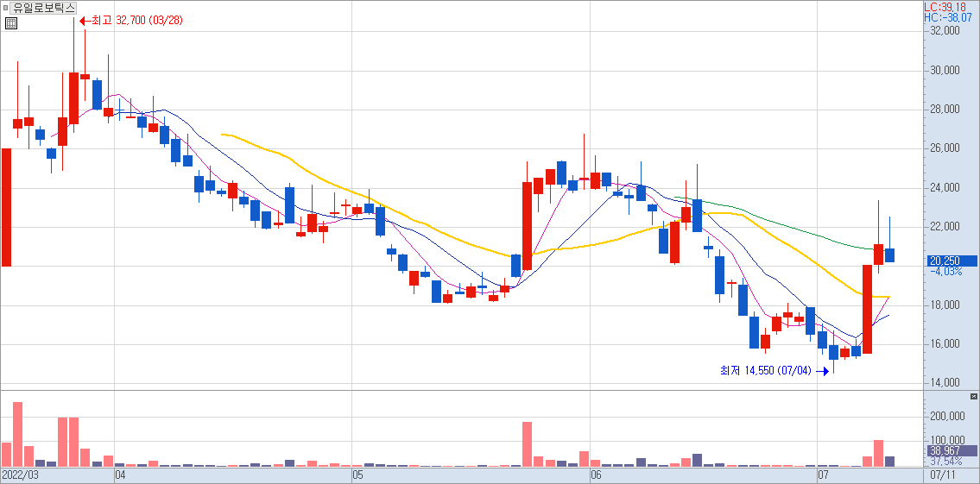Click the 최저 14,550 (07/04) low label

click(x=766, y=370)
